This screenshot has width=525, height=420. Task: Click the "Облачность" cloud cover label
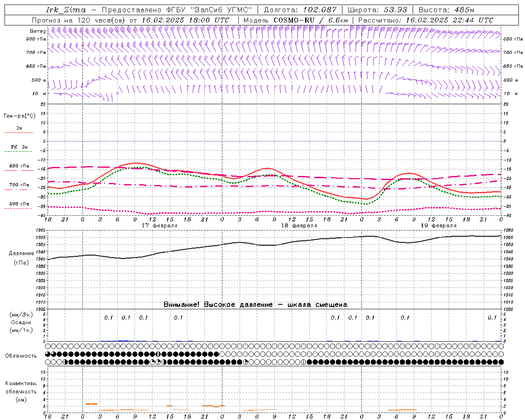(21, 356)
